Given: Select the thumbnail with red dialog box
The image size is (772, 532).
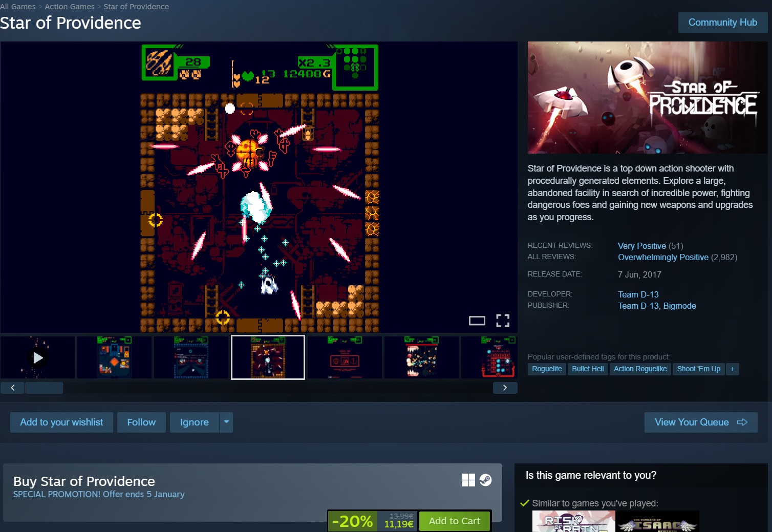Looking at the screenshot, I should click(345, 357).
